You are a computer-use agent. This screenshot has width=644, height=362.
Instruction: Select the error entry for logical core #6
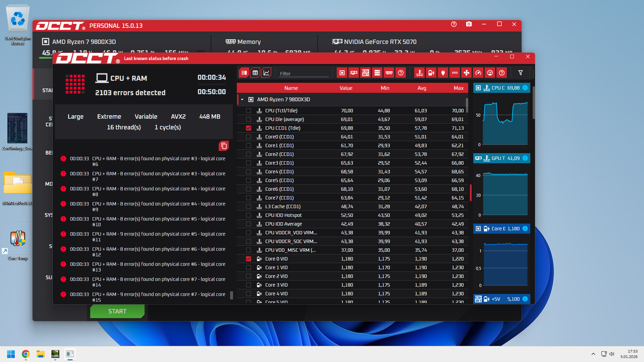(x=144, y=161)
